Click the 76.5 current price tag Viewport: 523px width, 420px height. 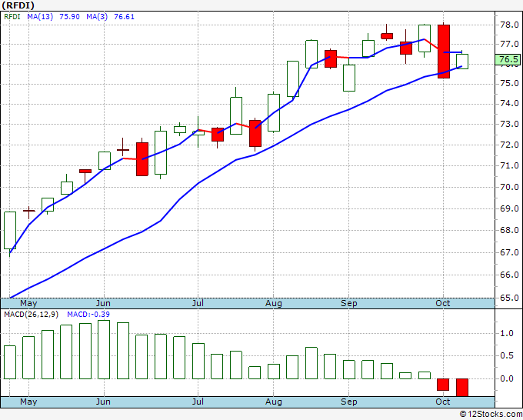click(508, 59)
